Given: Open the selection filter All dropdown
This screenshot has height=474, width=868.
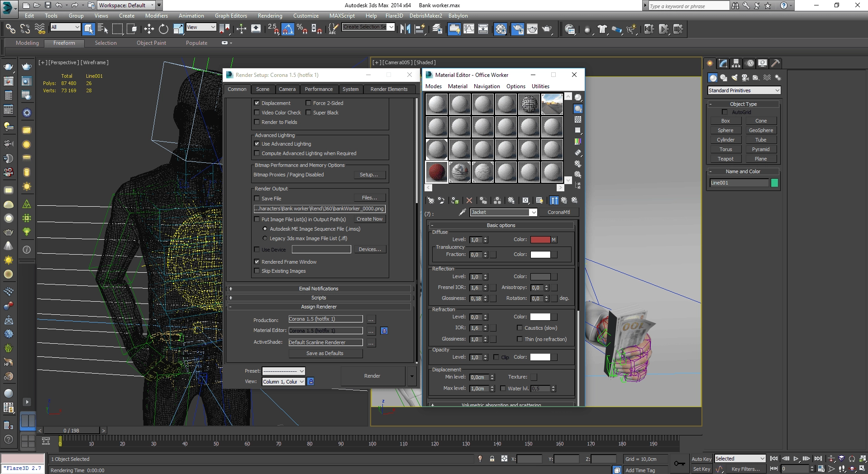Looking at the screenshot, I should 65,27.
